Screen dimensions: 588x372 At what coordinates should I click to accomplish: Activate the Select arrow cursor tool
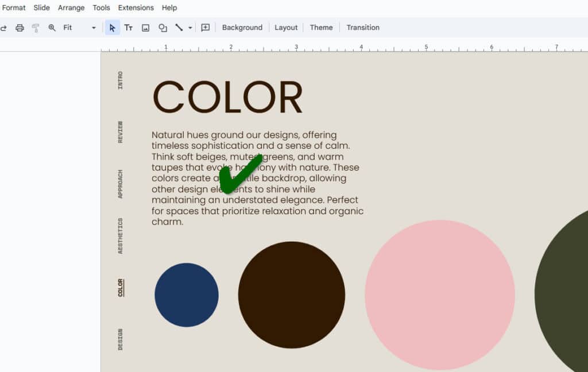(x=112, y=28)
